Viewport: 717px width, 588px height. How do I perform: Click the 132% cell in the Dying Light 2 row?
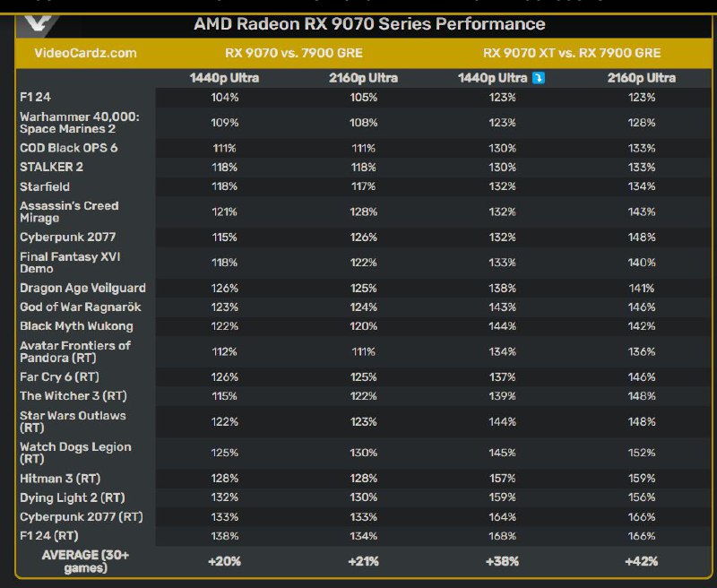point(225,497)
